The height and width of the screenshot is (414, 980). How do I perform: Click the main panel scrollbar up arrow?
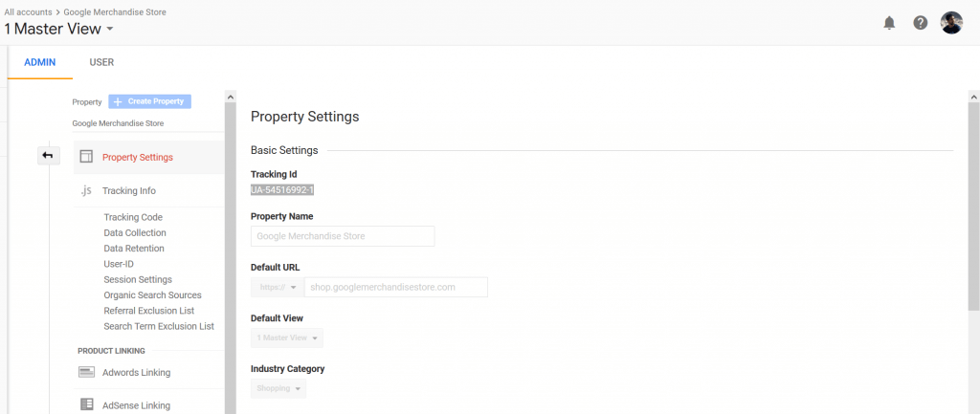pyautogui.click(x=973, y=97)
